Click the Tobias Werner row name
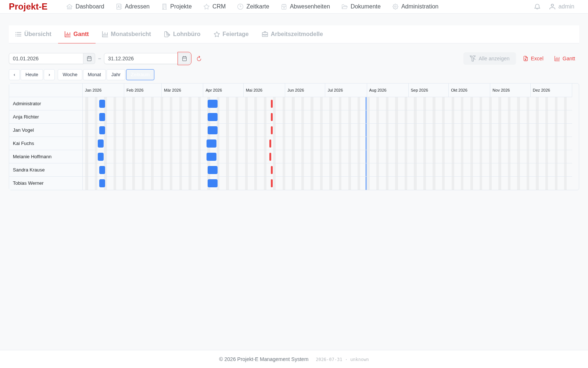This screenshot has height=368, width=588. (28, 183)
